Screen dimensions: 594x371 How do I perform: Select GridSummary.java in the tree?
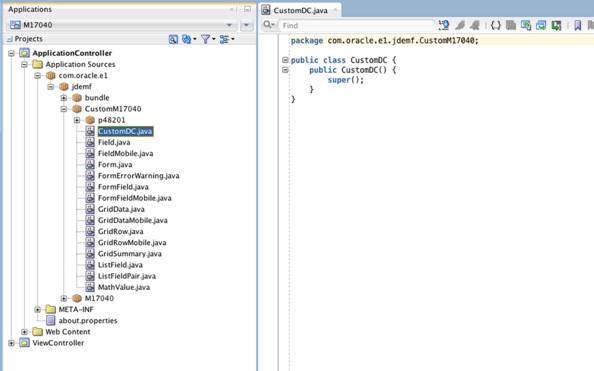[x=130, y=254]
